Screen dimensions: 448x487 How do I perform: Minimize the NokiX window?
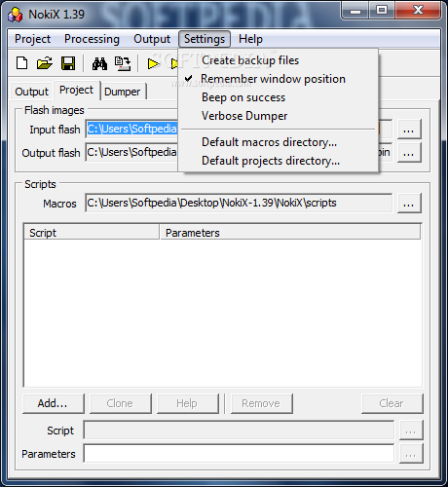pyautogui.click(x=355, y=11)
